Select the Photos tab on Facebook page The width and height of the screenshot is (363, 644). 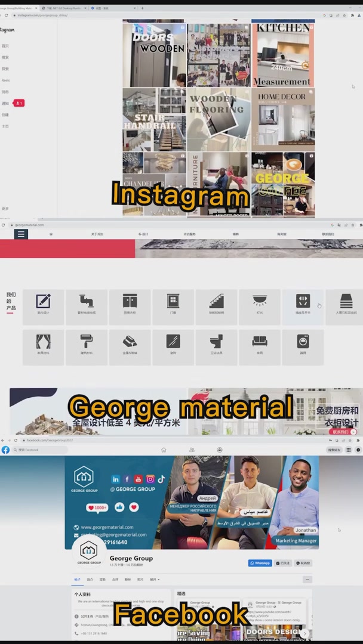(x=140, y=580)
